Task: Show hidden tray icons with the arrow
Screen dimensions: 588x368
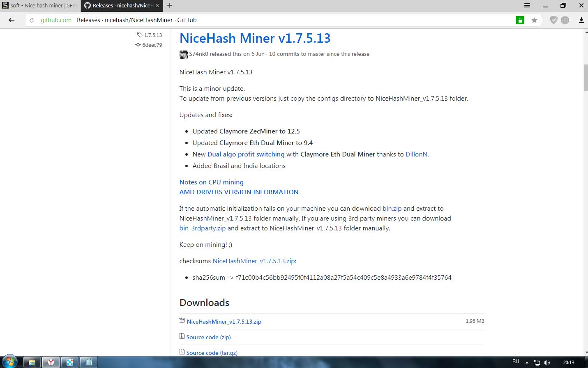Action: tap(527, 362)
